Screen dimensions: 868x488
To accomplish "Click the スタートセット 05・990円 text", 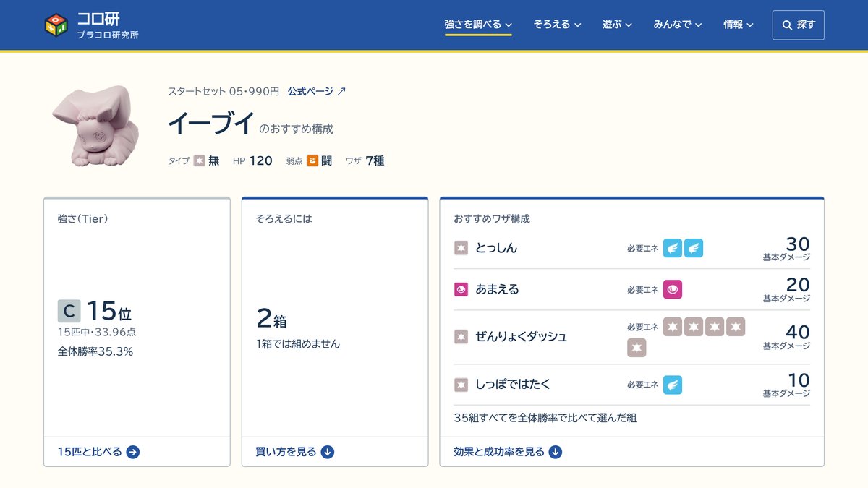I will (224, 91).
